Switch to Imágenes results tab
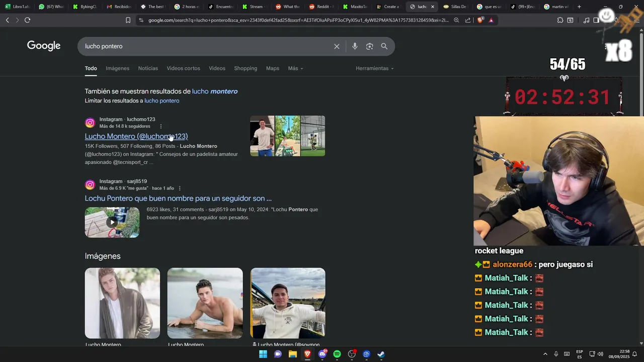The width and height of the screenshot is (644, 362). 117,68
